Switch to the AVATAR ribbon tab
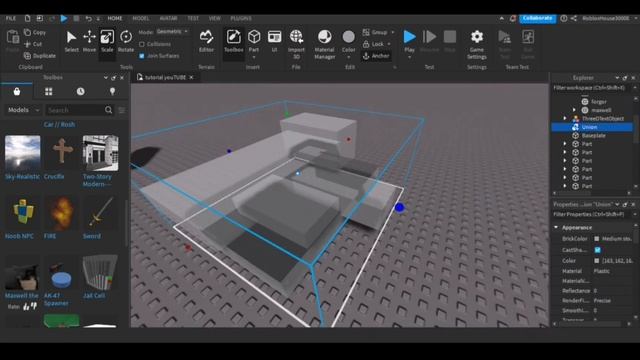Image resolution: width=640 pixels, height=360 pixels. pyautogui.click(x=168, y=18)
